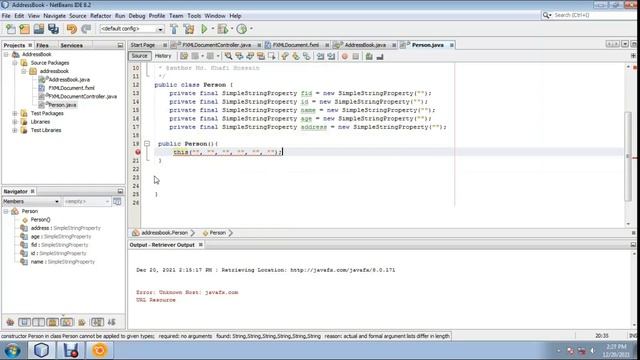The image size is (640, 360).
Task: Click the Save All toolbar icon
Action: [53, 29]
